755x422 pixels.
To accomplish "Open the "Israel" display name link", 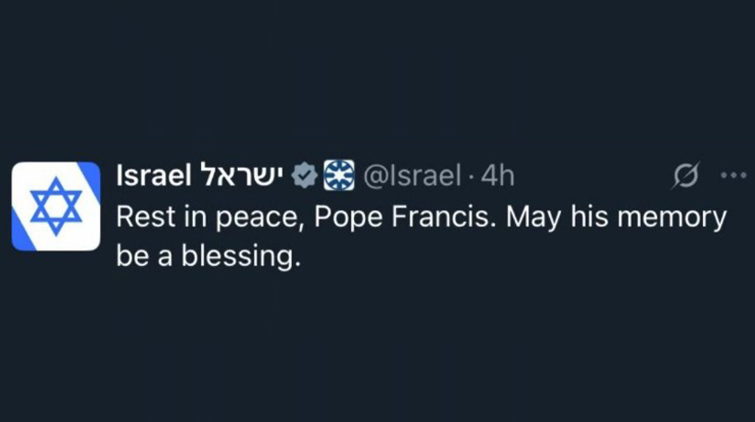I will (153, 176).
